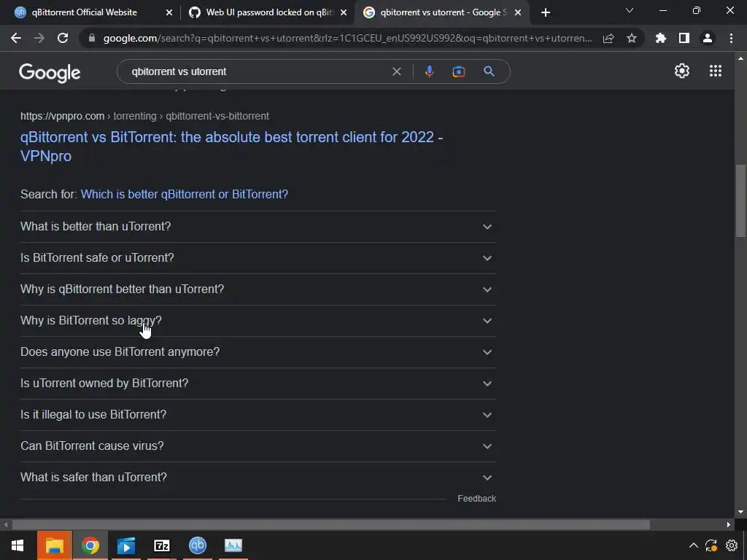The height and width of the screenshot is (560, 747).
Task: View site info via padlock icon
Action: [92, 38]
